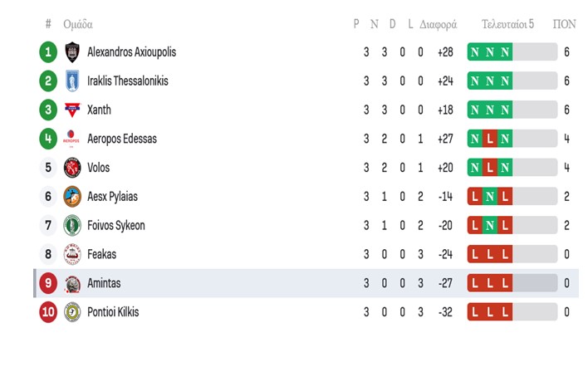Click the Iraklis Thessalonikis club crest
Screen dimensions: 588x367
(72, 81)
